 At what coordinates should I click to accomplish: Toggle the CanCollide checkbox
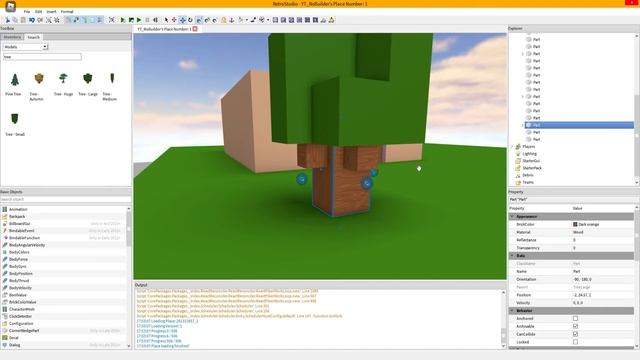point(576,334)
